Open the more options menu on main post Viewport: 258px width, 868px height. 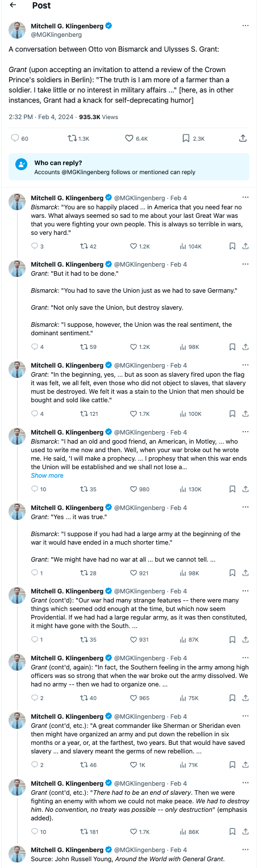click(245, 26)
